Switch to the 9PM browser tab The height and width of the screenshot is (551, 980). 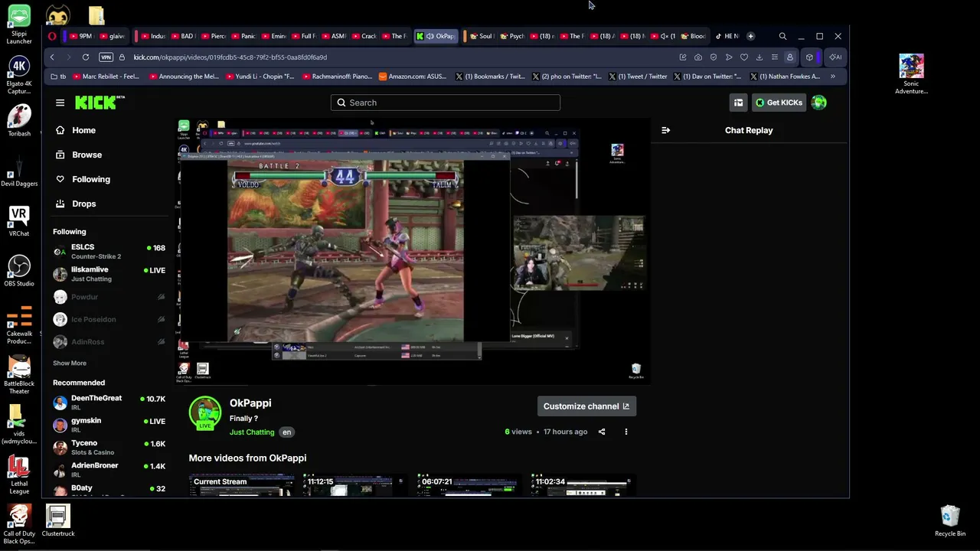(x=80, y=36)
